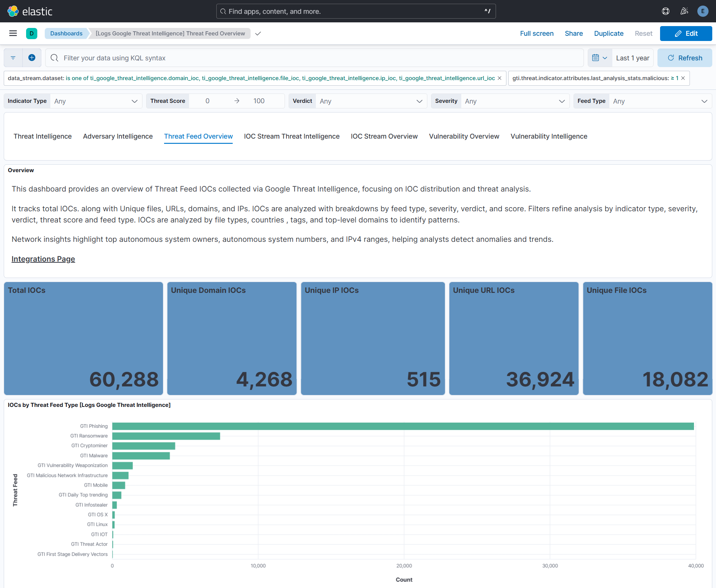Image resolution: width=716 pixels, height=588 pixels.
Task: Focus the KQL filter query bar
Action: click(x=314, y=58)
